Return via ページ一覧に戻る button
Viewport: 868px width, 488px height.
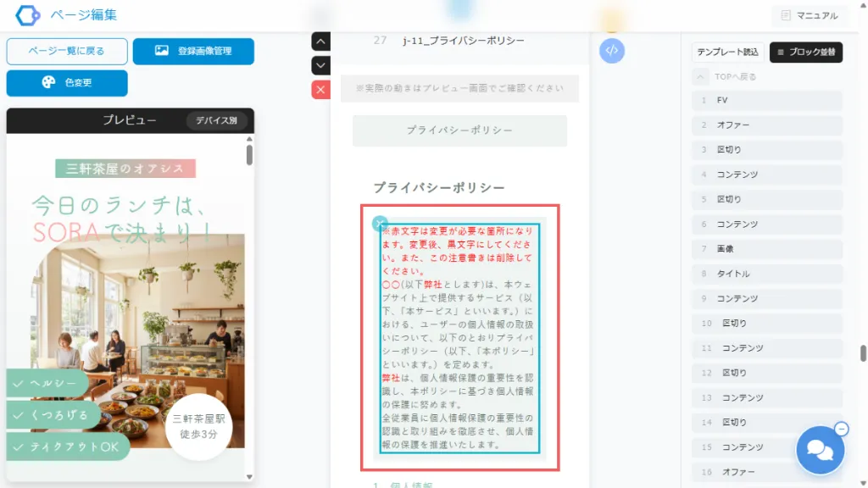pos(67,52)
